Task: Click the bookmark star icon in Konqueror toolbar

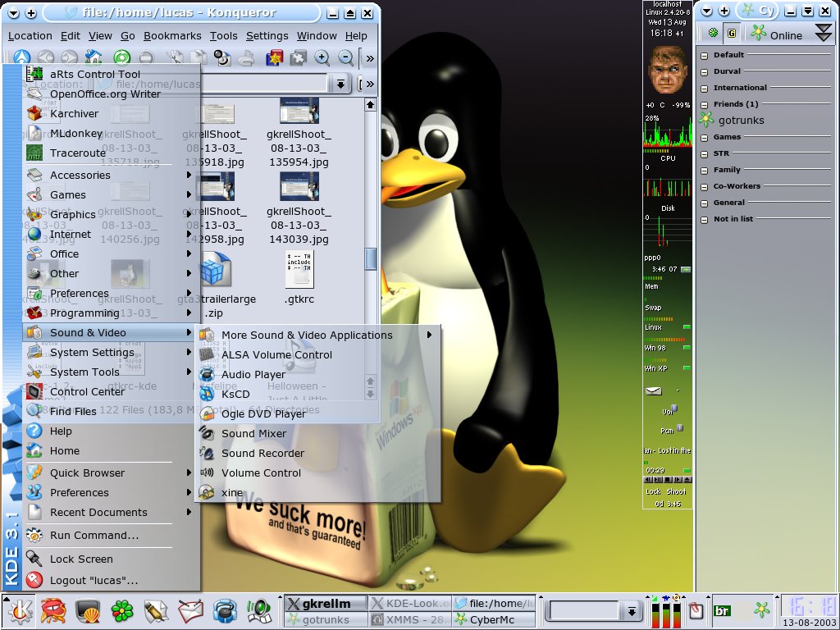Action: (x=274, y=57)
